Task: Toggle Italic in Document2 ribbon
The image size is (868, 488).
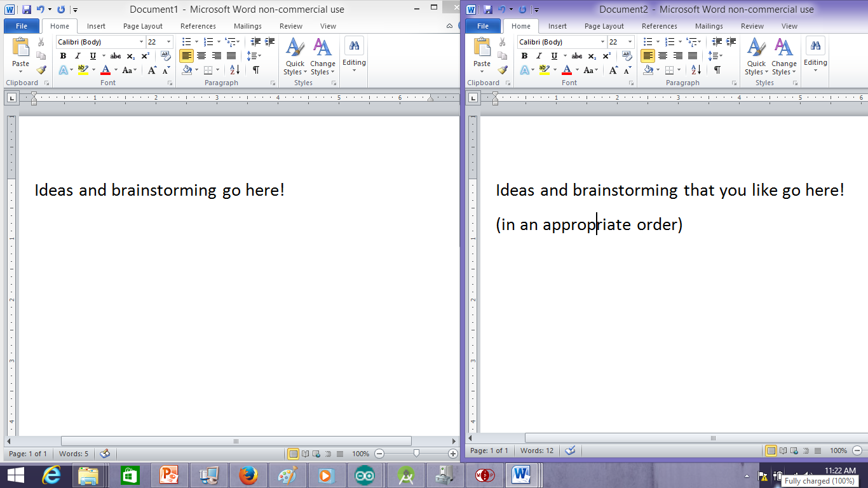Action: (539, 56)
